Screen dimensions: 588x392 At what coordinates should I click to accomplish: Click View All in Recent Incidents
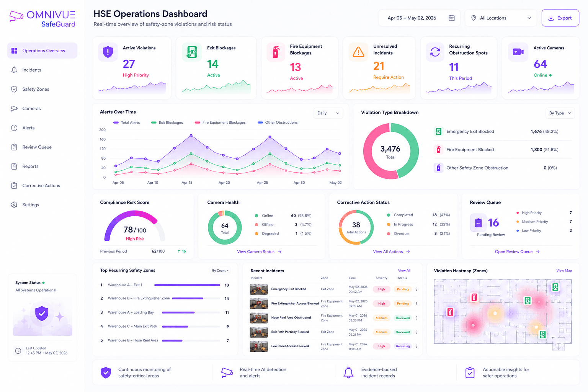(x=404, y=271)
